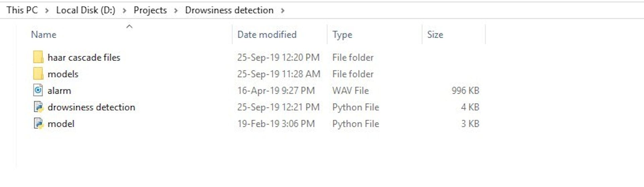Open the Projects breadcrumb folder

[x=150, y=10]
